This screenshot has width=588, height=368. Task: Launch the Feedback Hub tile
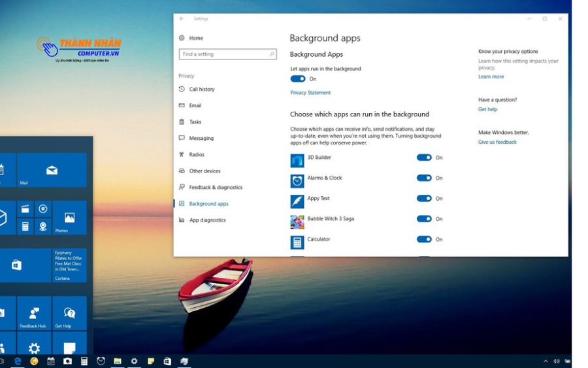34,313
